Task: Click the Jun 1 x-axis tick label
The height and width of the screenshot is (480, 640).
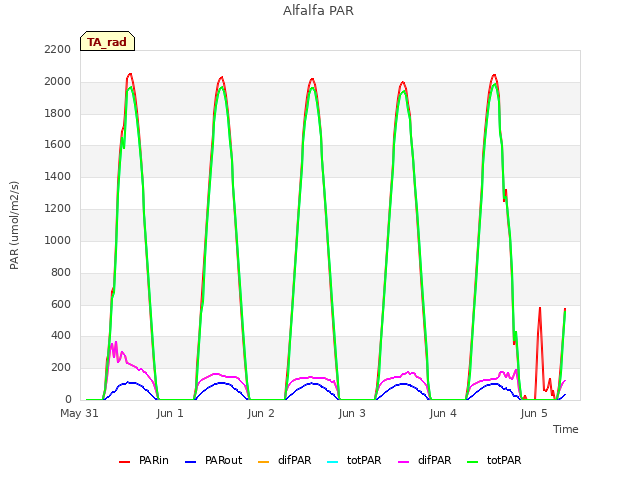Action: pyautogui.click(x=170, y=413)
